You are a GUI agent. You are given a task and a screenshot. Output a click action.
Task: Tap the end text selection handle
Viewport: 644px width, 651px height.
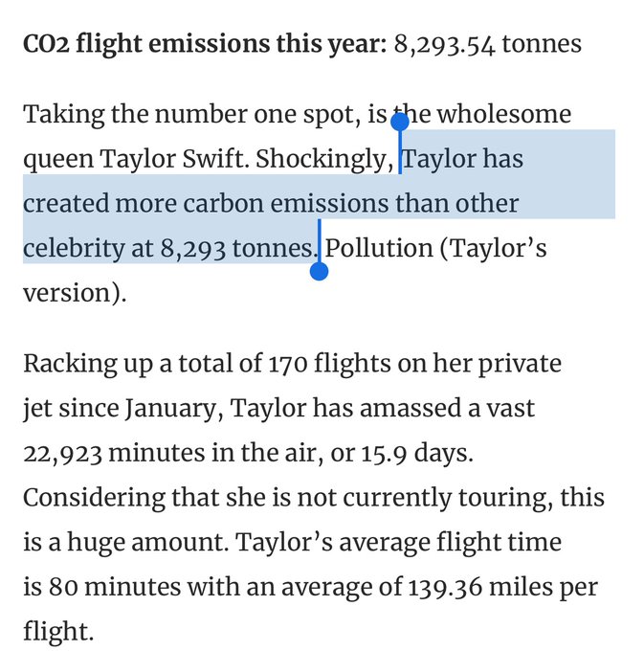click(x=319, y=272)
